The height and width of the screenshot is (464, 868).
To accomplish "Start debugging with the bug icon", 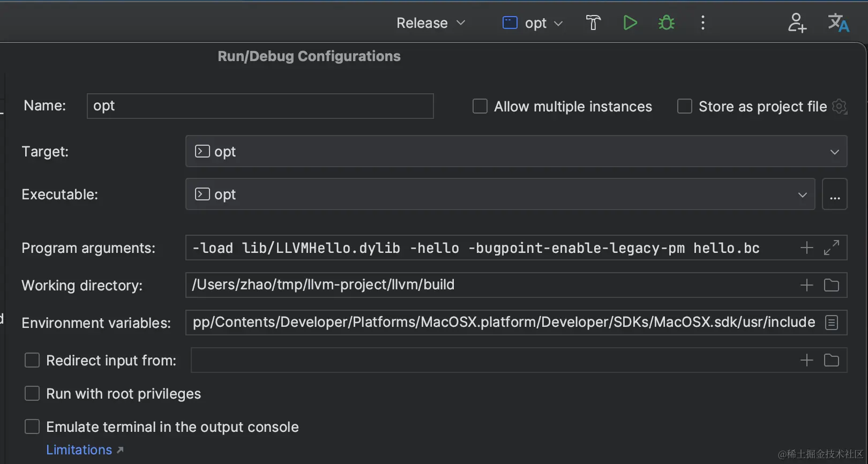I will coord(667,23).
